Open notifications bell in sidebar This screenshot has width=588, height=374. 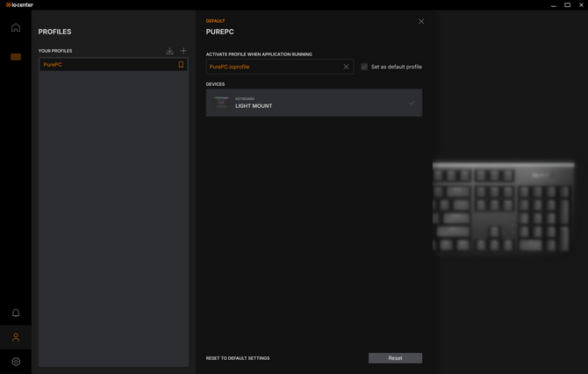[16, 313]
